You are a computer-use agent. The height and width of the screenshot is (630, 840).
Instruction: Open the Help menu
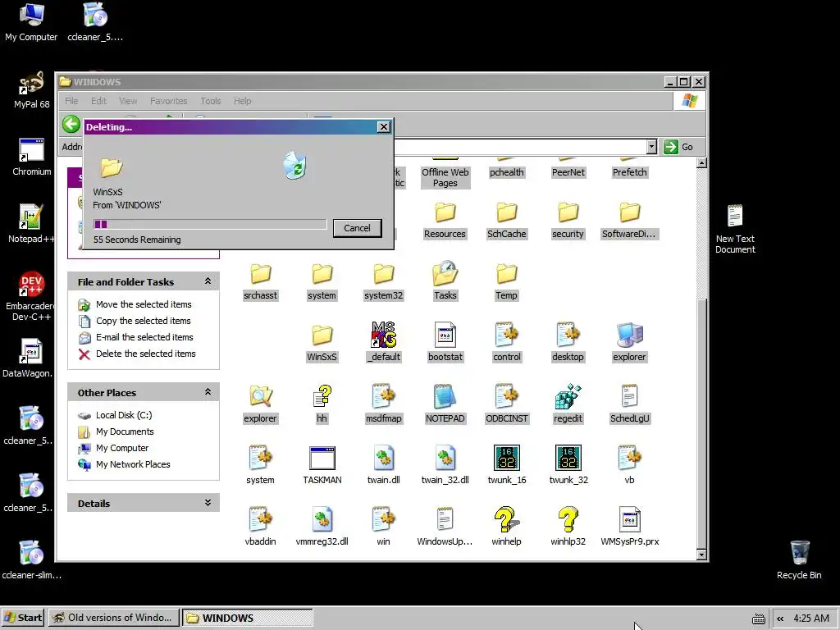[x=242, y=101]
